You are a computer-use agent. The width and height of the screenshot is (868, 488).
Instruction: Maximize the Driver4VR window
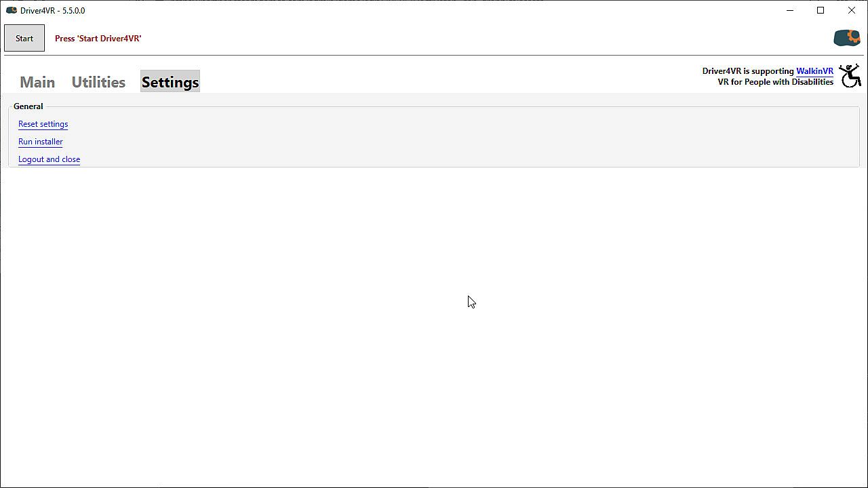point(821,10)
